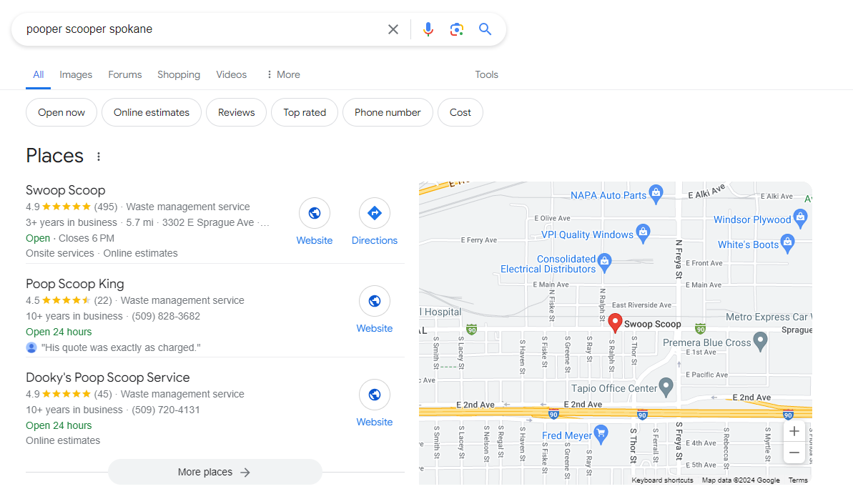Select the Tapio Office Center map pin
853x504 pixels.
(666, 387)
